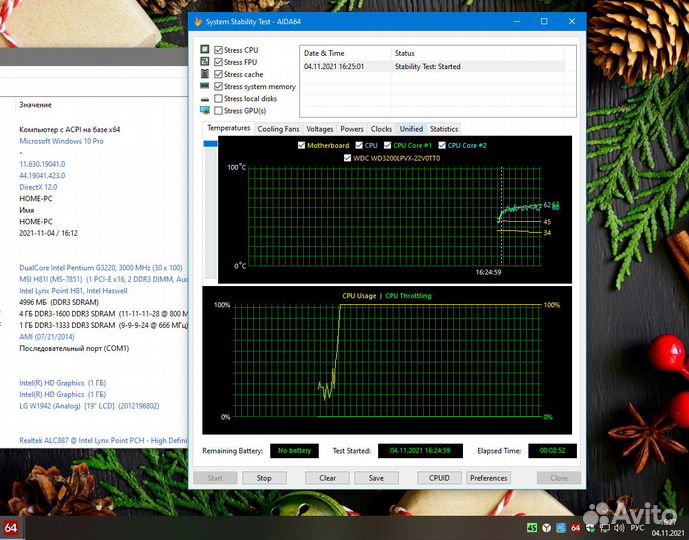
Task: Select the Temperatures tab
Action: click(228, 128)
